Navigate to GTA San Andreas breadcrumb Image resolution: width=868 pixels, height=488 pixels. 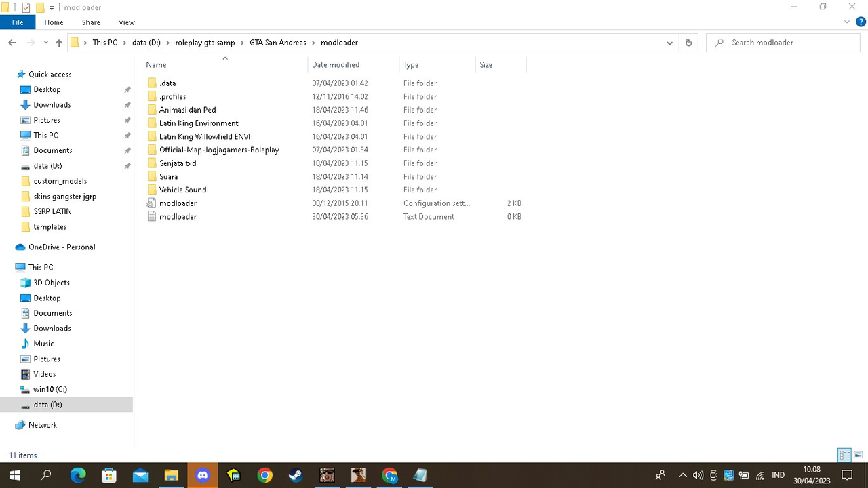(277, 43)
